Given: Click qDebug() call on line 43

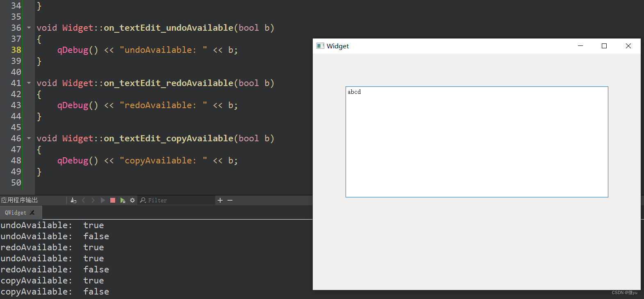Looking at the screenshot, I should (78, 105).
